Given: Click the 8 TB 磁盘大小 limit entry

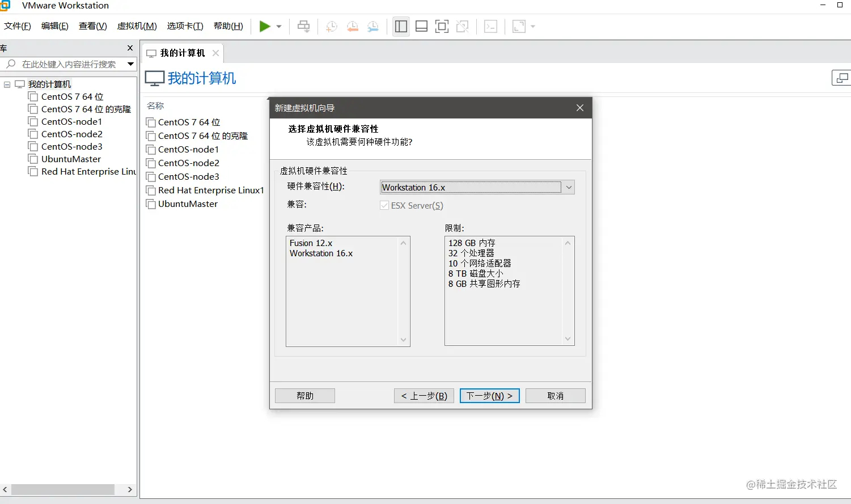Looking at the screenshot, I should 476,274.
